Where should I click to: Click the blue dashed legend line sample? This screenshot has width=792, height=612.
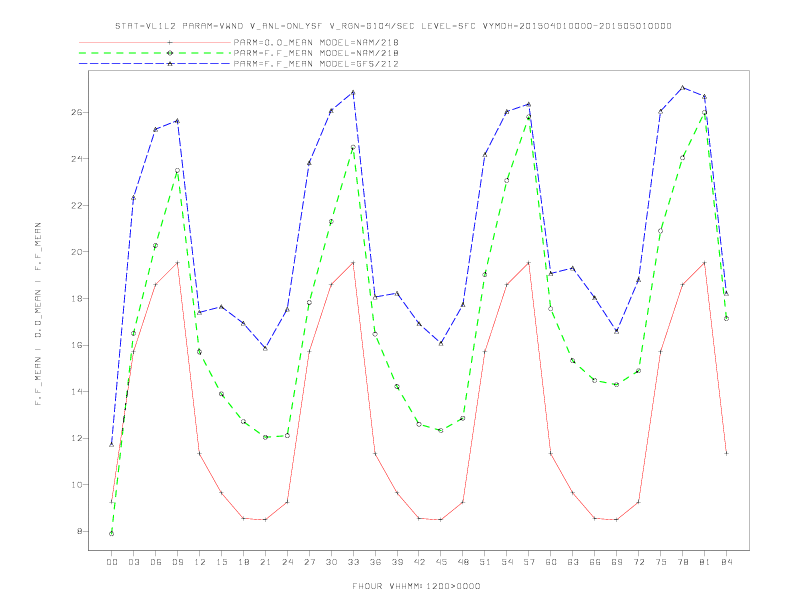point(155,64)
